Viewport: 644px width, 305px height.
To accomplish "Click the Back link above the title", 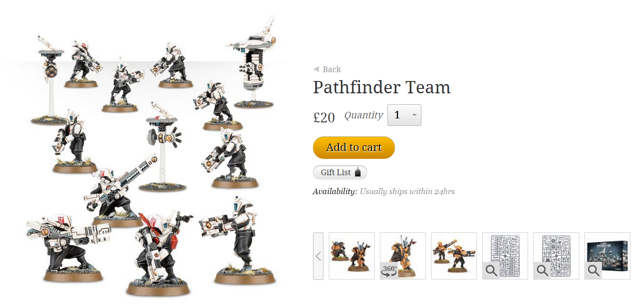I will [x=327, y=70].
